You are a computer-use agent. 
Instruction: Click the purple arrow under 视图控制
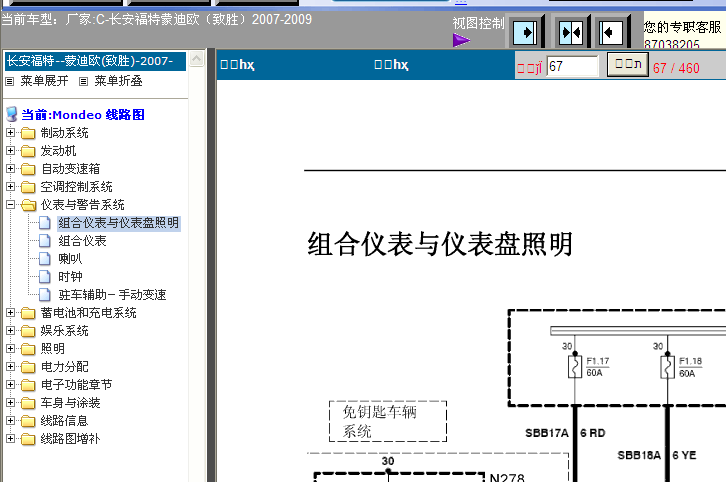pyautogui.click(x=461, y=40)
